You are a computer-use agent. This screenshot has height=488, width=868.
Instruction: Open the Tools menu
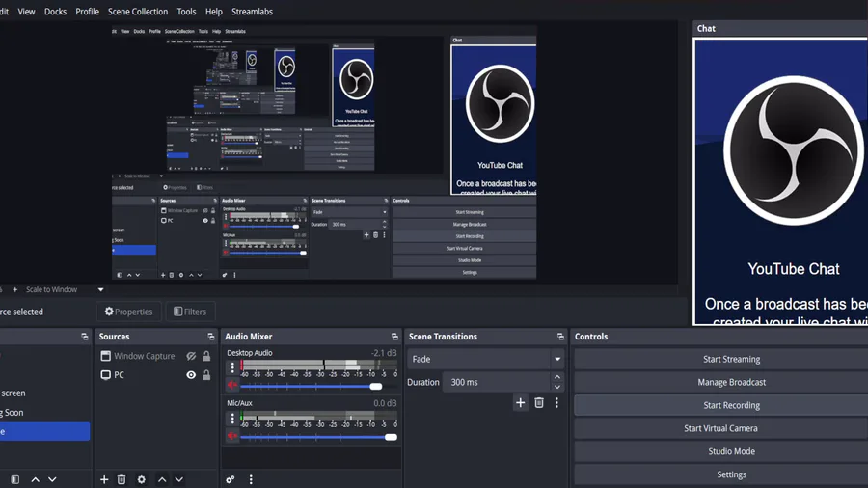coord(186,11)
